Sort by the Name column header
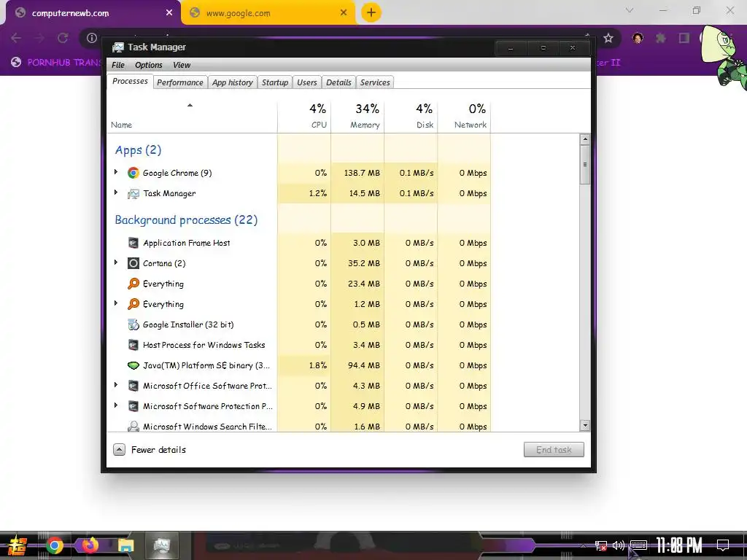This screenshot has width=747, height=560. (192, 116)
